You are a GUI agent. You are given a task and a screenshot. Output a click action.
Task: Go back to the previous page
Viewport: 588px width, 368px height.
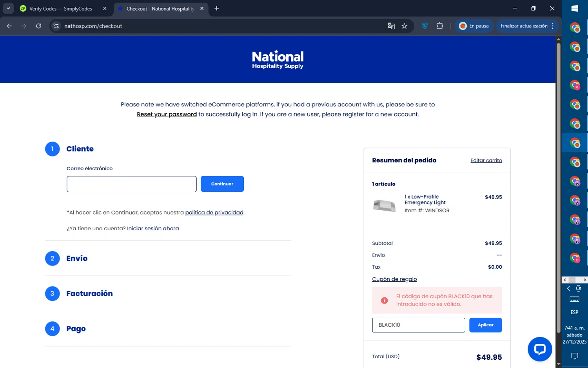click(9, 26)
